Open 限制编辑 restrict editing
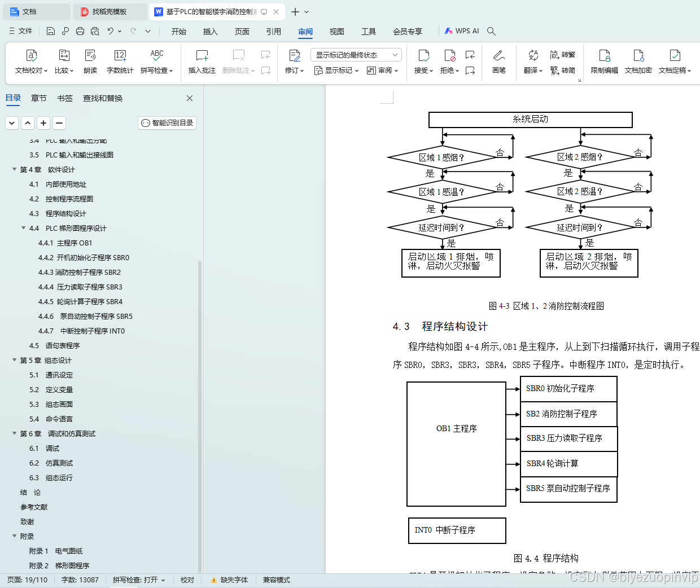 tap(604, 62)
